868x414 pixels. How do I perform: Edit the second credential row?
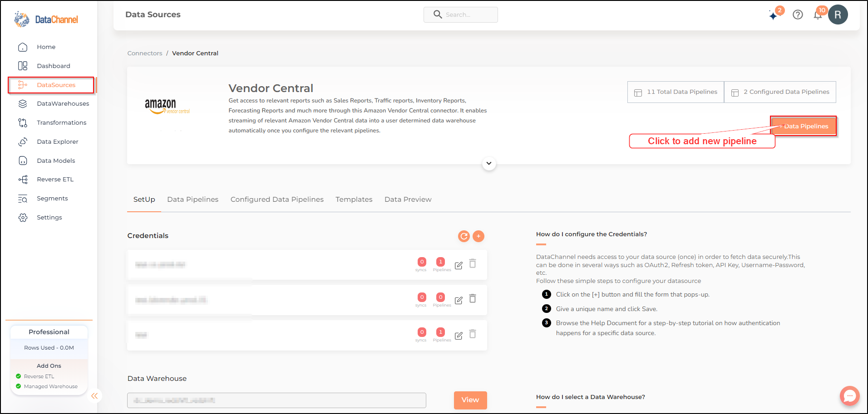pos(459,300)
